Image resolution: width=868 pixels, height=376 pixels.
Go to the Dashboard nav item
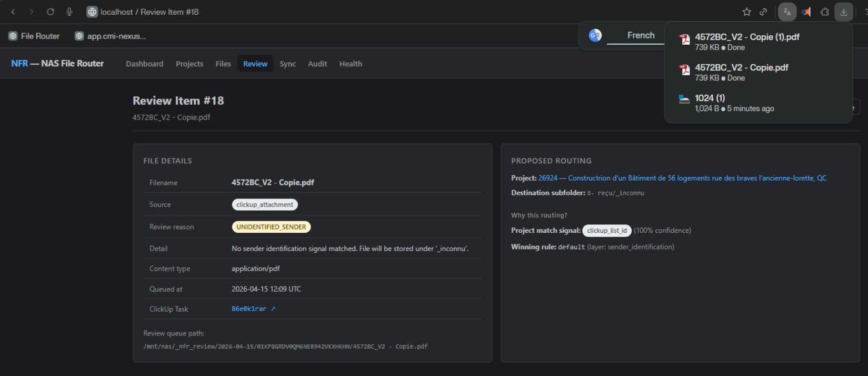click(144, 64)
